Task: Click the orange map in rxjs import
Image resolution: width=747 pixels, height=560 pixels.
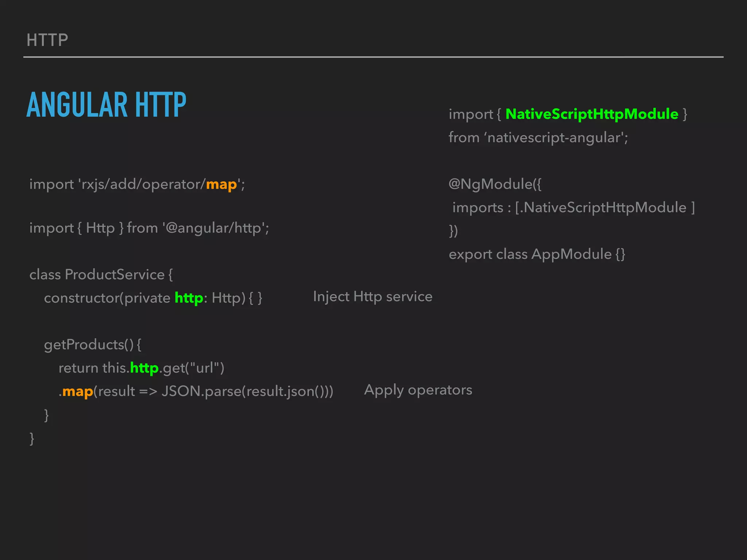Action: pyautogui.click(x=221, y=184)
